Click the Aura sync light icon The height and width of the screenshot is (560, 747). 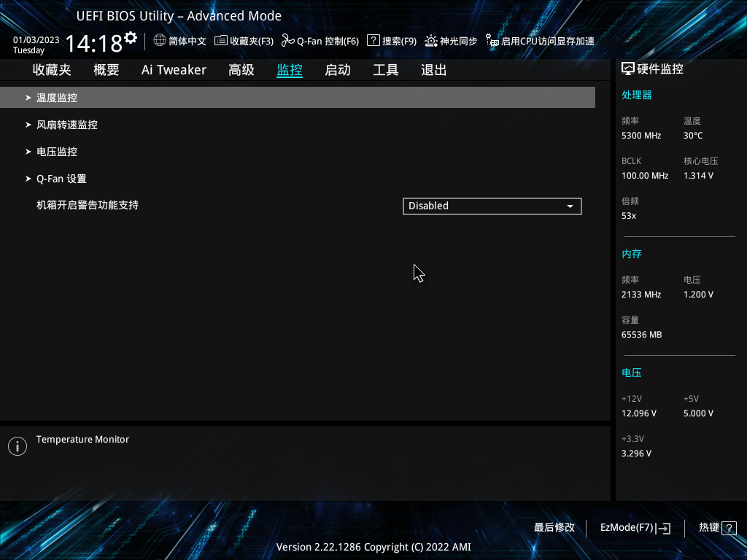point(430,41)
